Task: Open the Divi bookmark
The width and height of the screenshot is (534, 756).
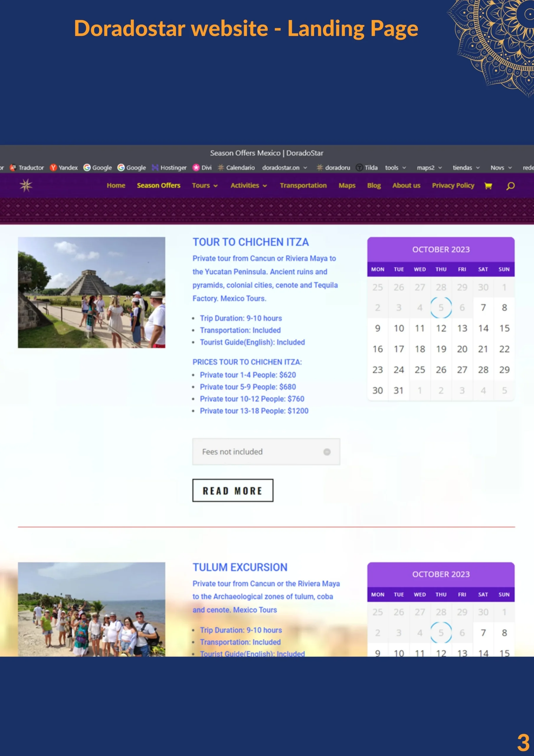Action: click(202, 168)
